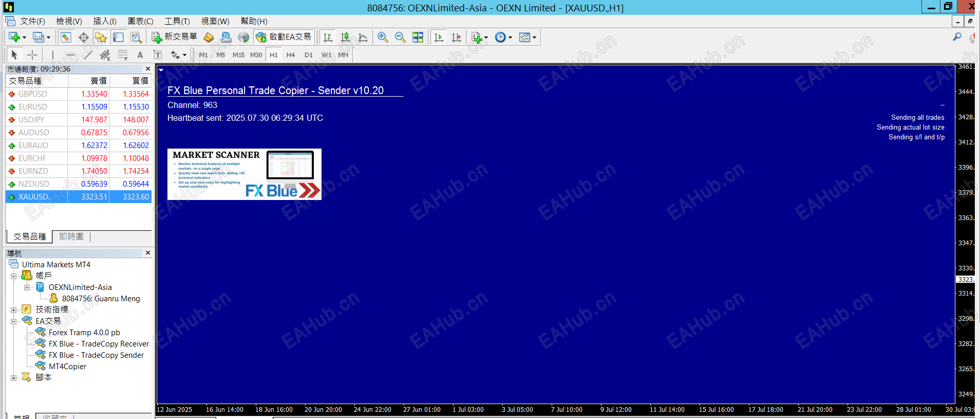Click the FX Blue Market Scanner banner
This screenshot has width=980, height=419.
(x=244, y=174)
